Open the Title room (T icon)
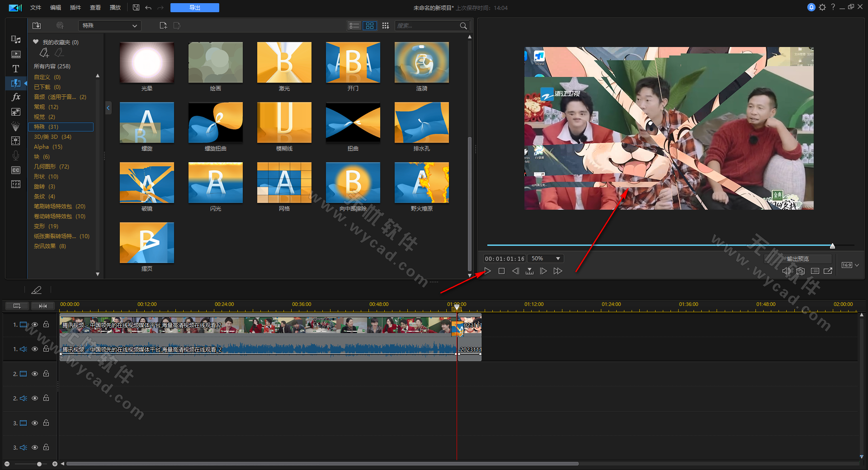Viewport: 868px width, 470px height. [16, 69]
